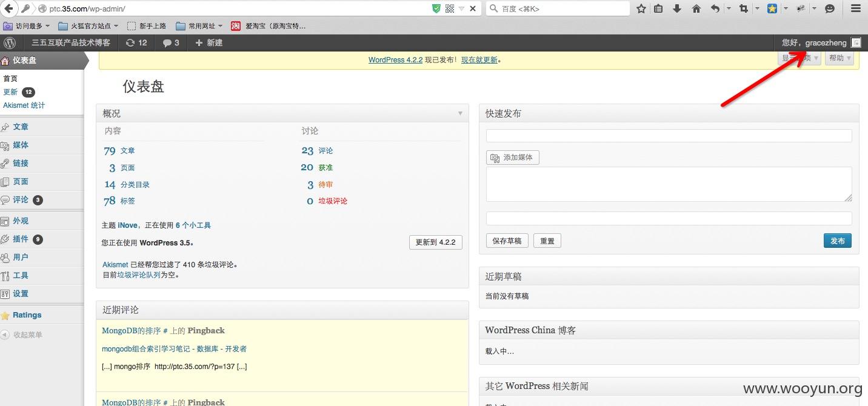Click the blue 发布 publish button
868x406 pixels.
[x=838, y=241]
